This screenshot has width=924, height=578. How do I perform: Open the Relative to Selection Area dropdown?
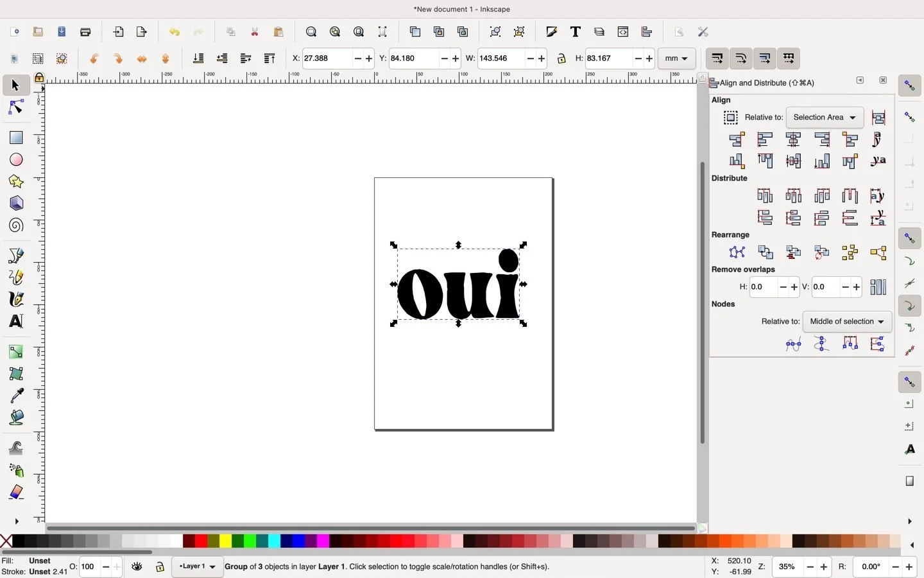(x=824, y=117)
